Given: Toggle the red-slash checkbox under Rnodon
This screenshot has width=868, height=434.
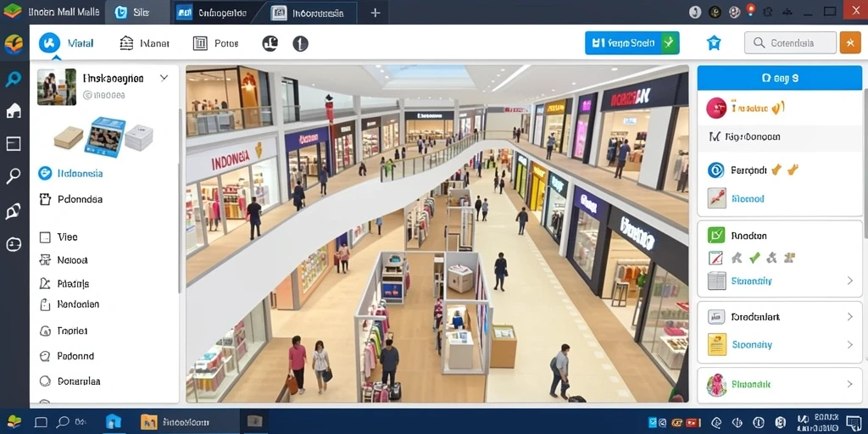Looking at the screenshot, I should pyautogui.click(x=715, y=258).
